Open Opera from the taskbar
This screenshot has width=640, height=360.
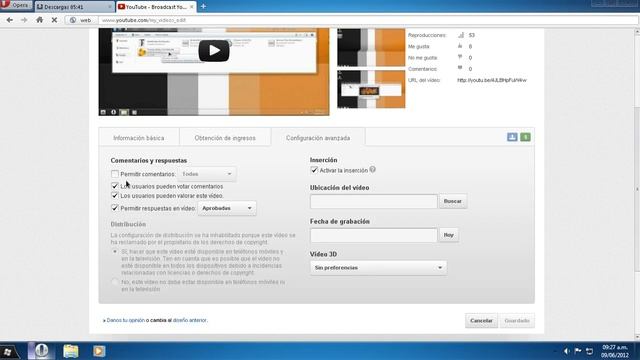pyautogui.click(x=41, y=351)
